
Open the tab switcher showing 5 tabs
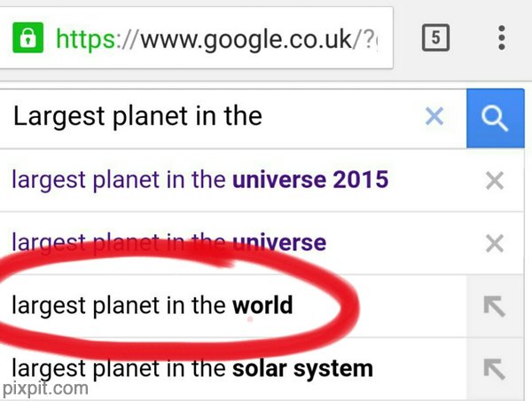[x=435, y=37]
